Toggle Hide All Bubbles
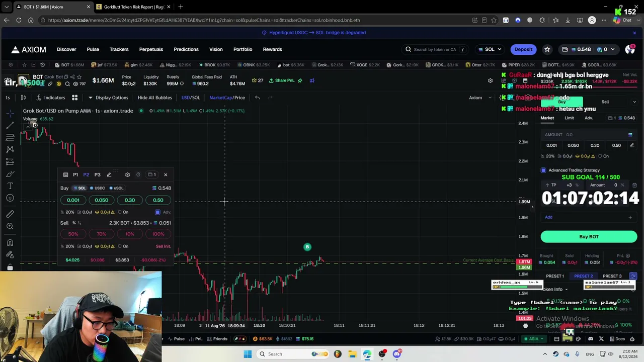This screenshot has width=644, height=362. 154,98
